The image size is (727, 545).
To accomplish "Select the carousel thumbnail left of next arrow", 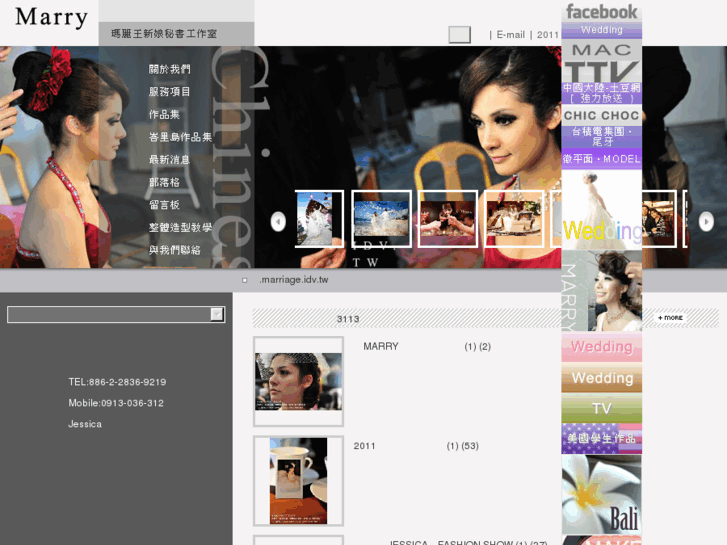I will click(659, 219).
